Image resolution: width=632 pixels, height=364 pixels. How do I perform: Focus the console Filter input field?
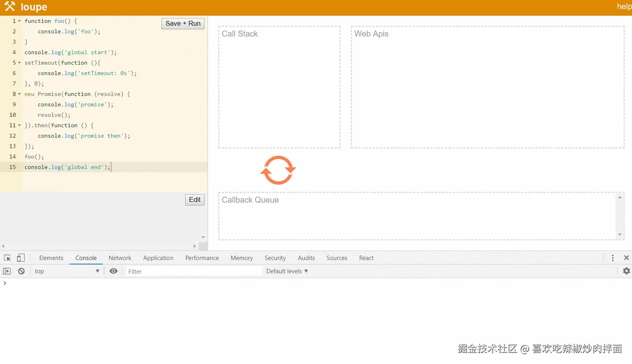tap(194, 271)
